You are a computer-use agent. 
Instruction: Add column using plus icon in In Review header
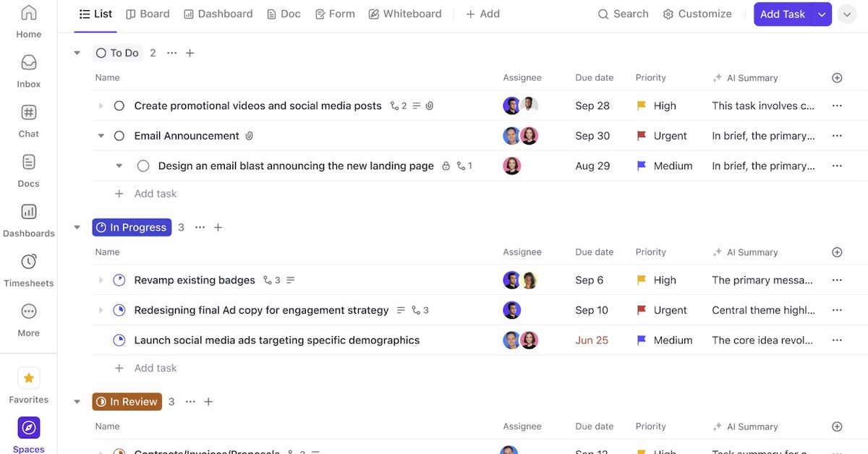pos(837,427)
